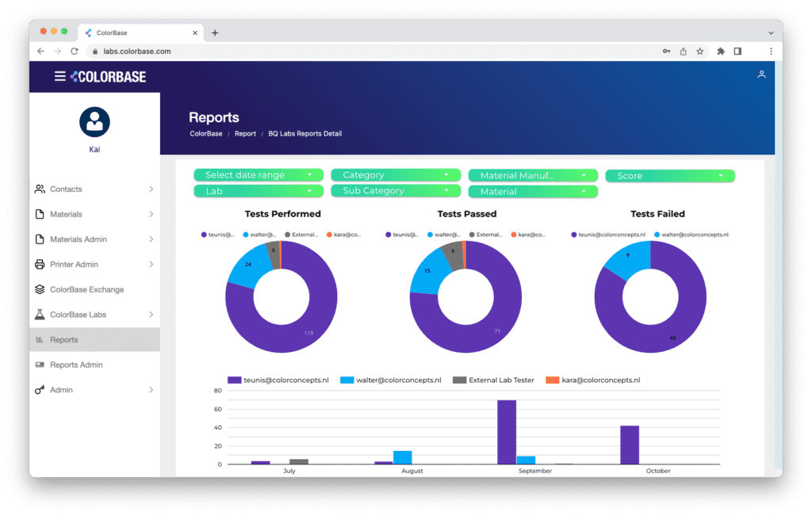Image resolution: width=812 pixels, height=516 pixels.
Task: Click the user account icon in header
Action: (761, 75)
